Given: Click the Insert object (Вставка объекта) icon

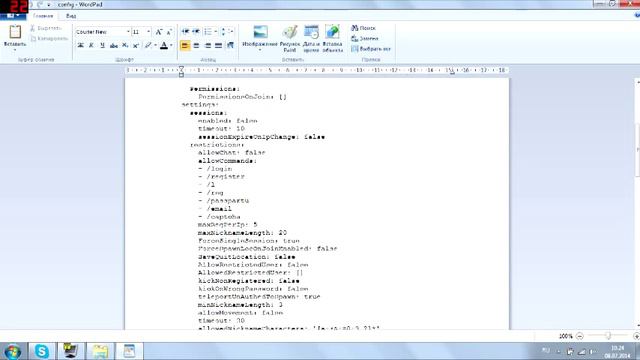Looking at the screenshot, I should click(x=333, y=32).
